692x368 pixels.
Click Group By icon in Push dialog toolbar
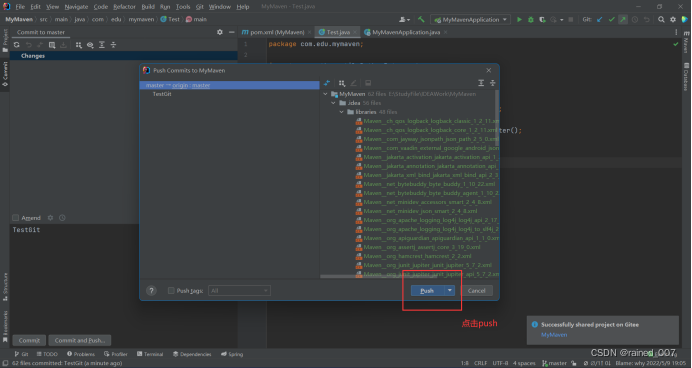coord(342,83)
